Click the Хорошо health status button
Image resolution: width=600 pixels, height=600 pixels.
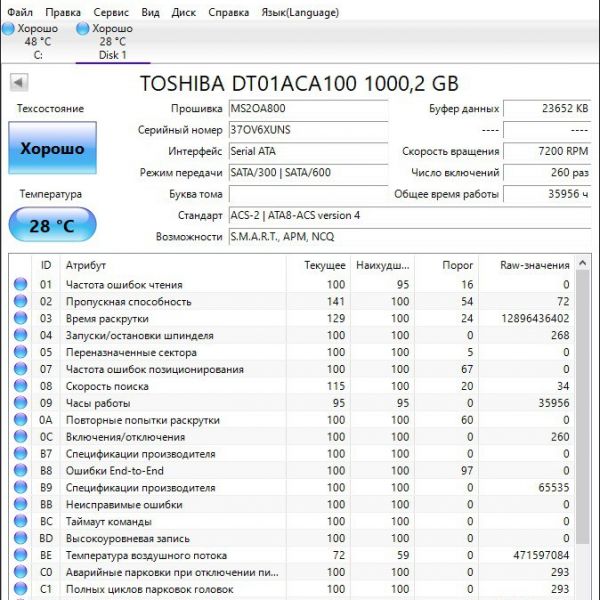(x=52, y=148)
